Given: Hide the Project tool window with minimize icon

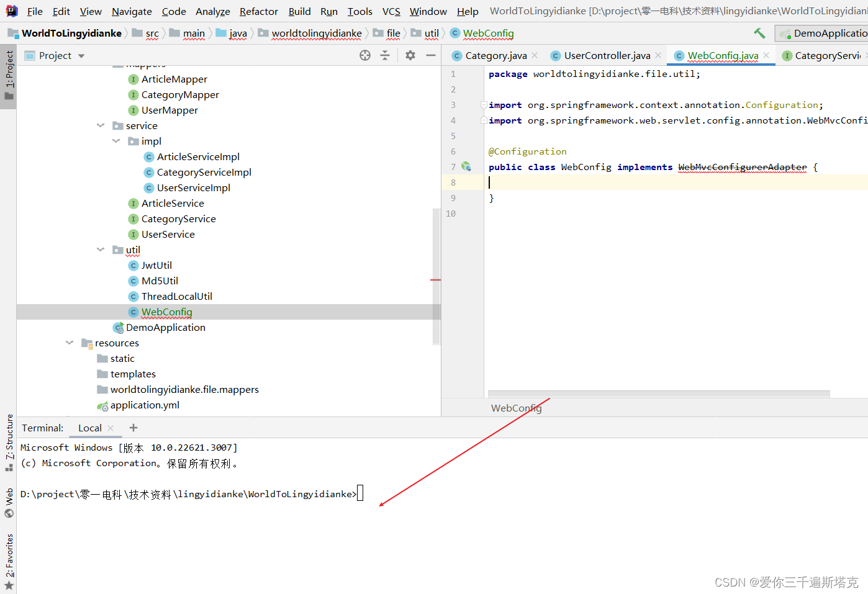Looking at the screenshot, I should [x=431, y=55].
